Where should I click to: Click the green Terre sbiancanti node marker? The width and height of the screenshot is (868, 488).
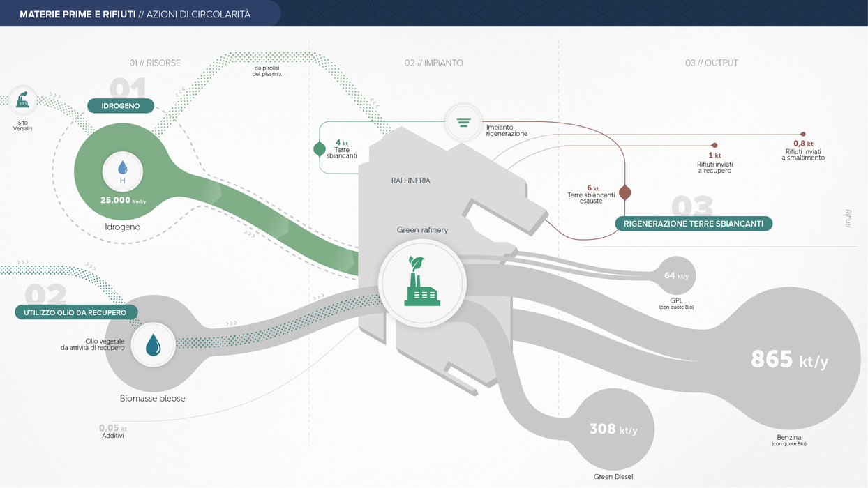(x=320, y=149)
